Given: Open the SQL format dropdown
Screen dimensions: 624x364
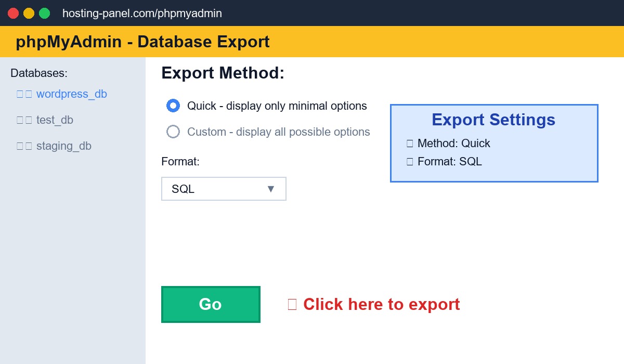Looking at the screenshot, I should [x=224, y=188].
